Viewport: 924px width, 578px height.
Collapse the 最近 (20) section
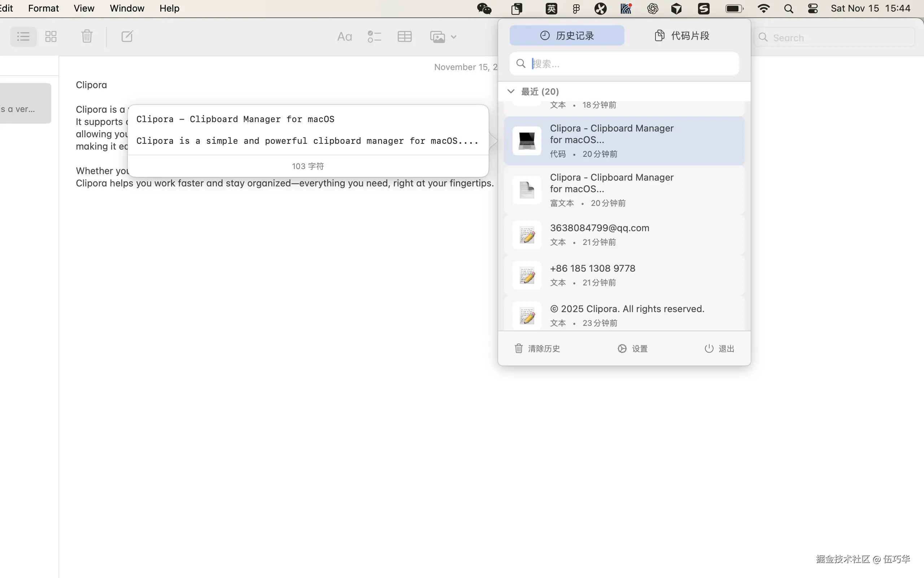[510, 91]
